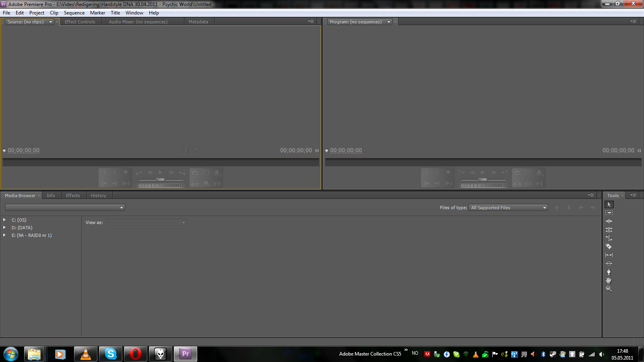The image size is (644, 362).
Task: Select the Slide tool
Action: point(609,263)
